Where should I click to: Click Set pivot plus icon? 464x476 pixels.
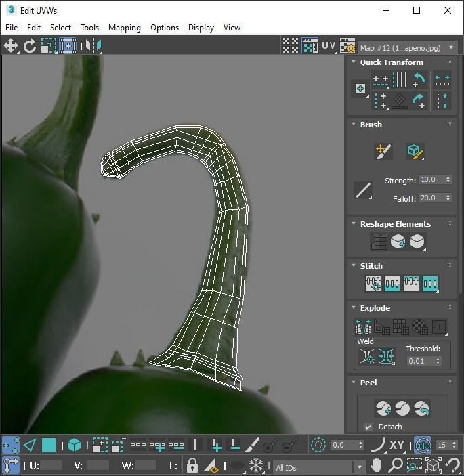[x=360, y=89]
